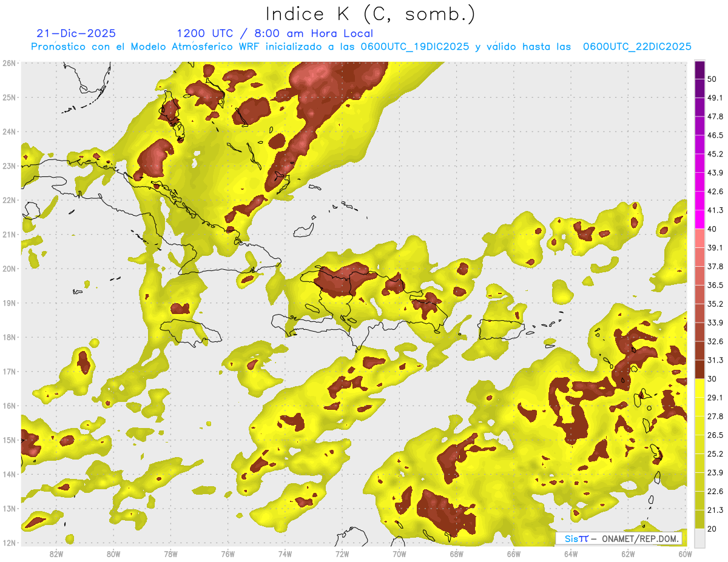Image resolution: width=728 pixels, height=562 pixels.
Task: Click the dark purple swatch above 50
Action: coord(699,70)
